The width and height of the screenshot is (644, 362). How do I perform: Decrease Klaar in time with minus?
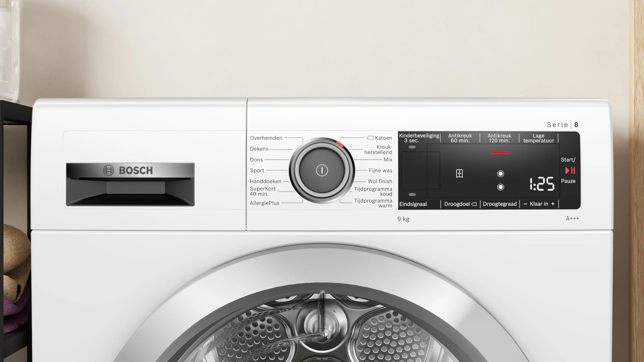[525, 204]
